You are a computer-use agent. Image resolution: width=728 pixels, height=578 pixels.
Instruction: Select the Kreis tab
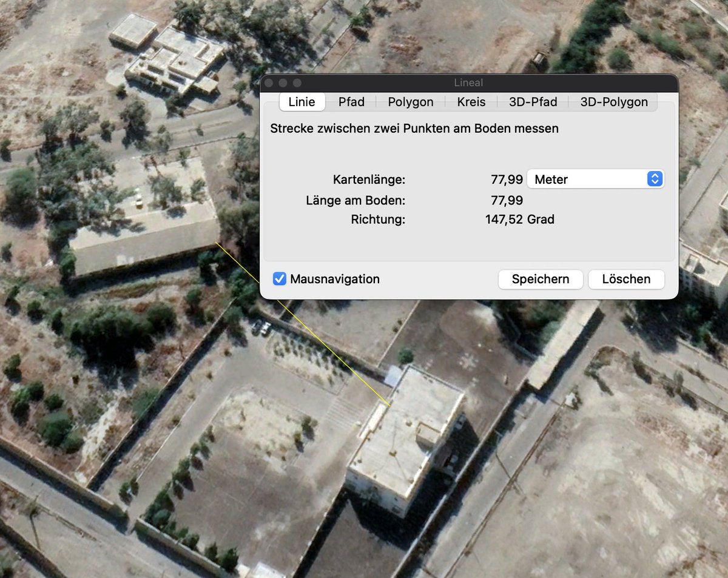pos(471,102)
